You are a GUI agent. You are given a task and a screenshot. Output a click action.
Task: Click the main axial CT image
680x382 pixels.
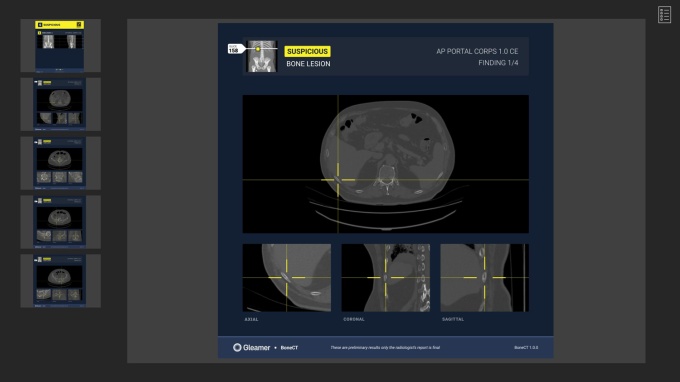(x=386, y=164)
